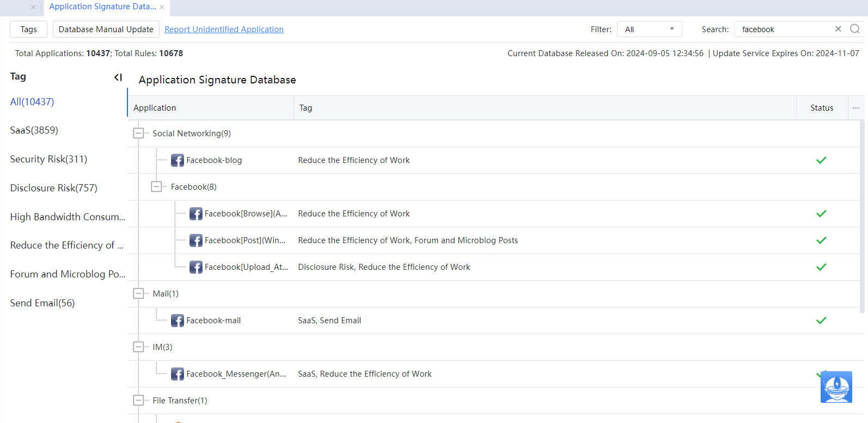Toggle status checkmark for Facebook-mail
Image resolution: width=868 pixels, height=423 pixels.
(821, 321)
